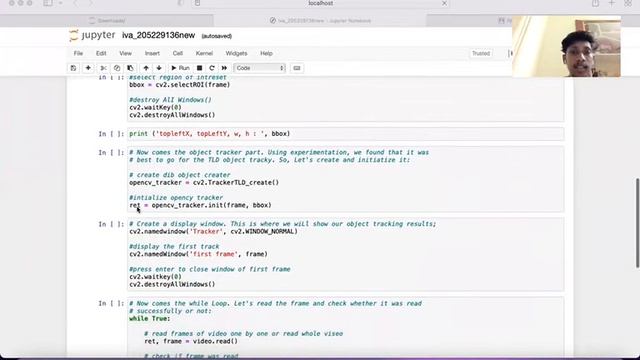Viewport: 640px width, 360px height.
Task: Open the View menu
Action: coord(125,53)
